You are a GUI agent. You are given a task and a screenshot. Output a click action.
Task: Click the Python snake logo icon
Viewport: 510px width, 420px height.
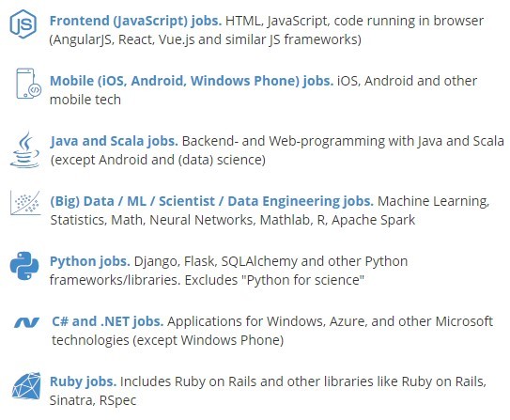click(24, 266)
